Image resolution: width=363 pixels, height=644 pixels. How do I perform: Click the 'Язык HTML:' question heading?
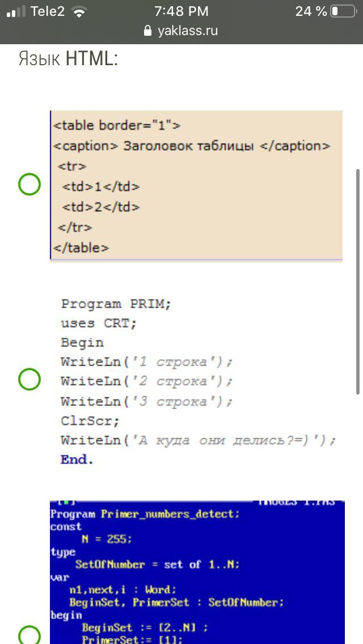pyautogui.click(x=68, y=59)
